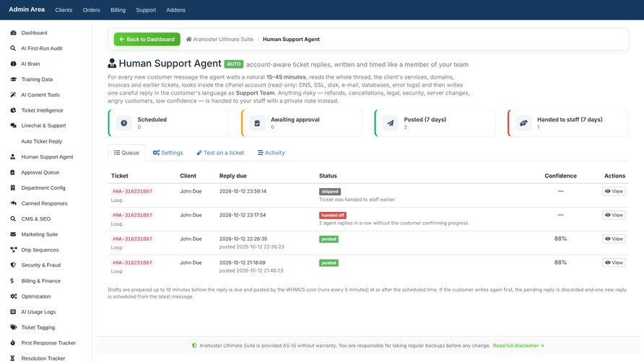Click the Livechat & Support chat bubbles icon
The image size is (644, 362).
13,125
